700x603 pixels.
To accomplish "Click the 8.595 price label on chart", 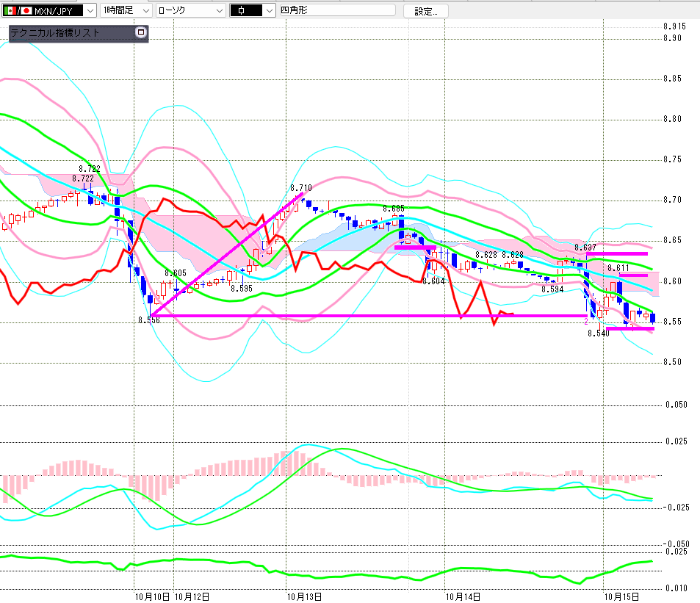I will 242,289.
